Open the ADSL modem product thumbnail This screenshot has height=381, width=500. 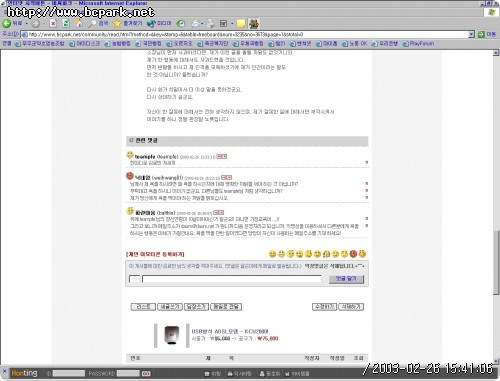coord(172,335)
